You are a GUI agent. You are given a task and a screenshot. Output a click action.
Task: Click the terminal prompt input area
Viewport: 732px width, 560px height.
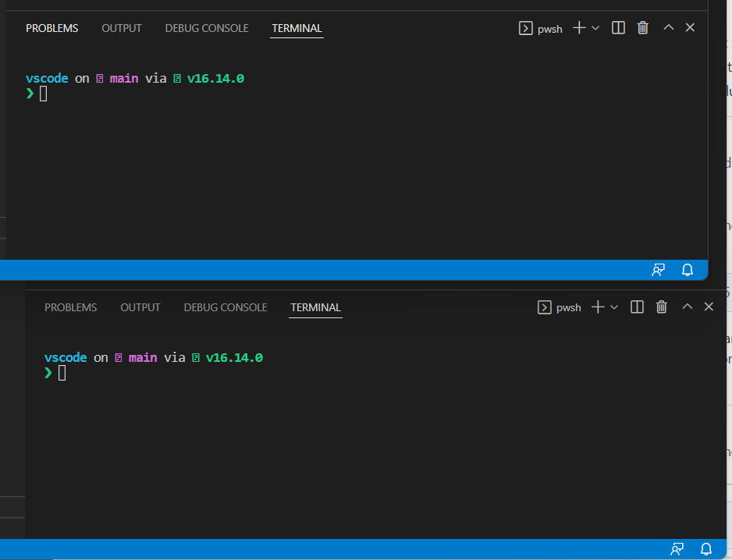(44, 93)
